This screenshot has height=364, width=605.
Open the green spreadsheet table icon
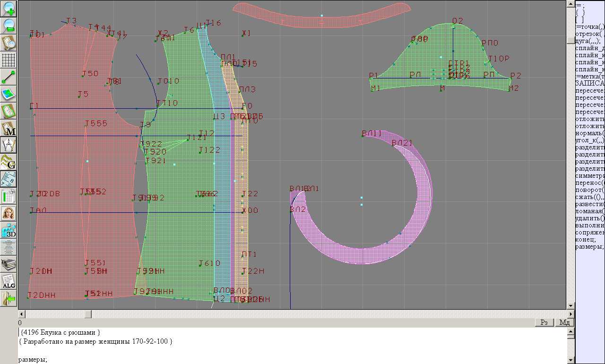(x=9, y=196)
